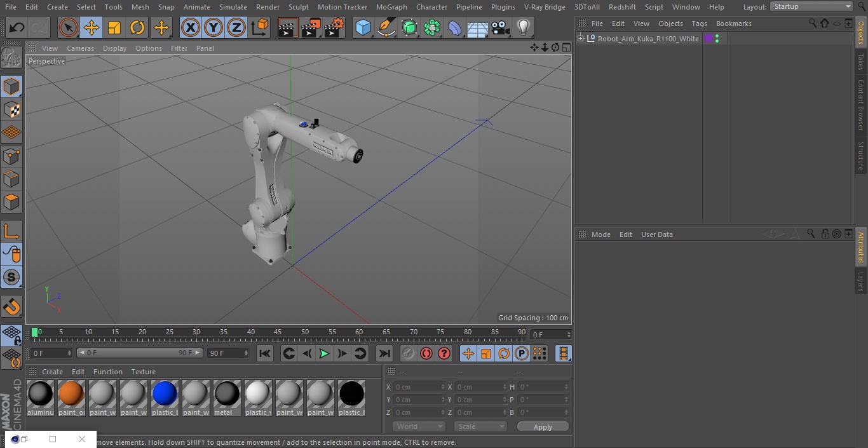
Task: Click the Apply button in coordinates
Action: [543, 427]
